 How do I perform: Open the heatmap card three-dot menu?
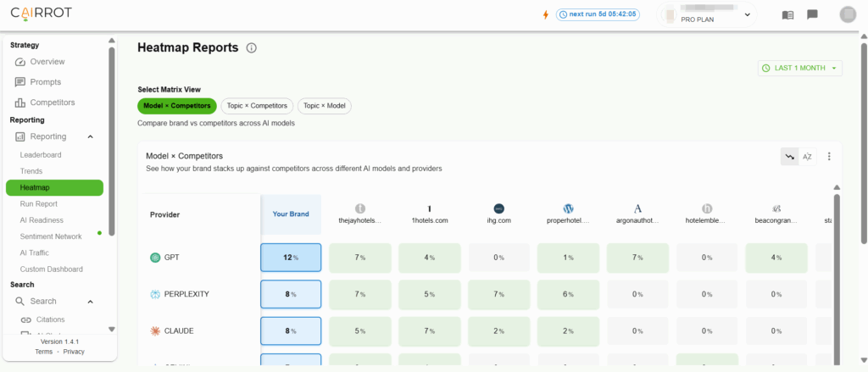click(x=829, y=157)
